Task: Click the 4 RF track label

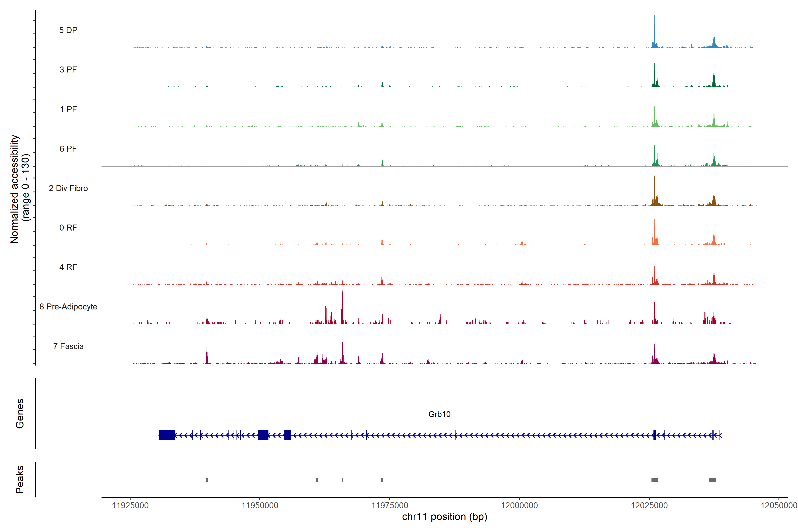Action: [x=68, y=267]
